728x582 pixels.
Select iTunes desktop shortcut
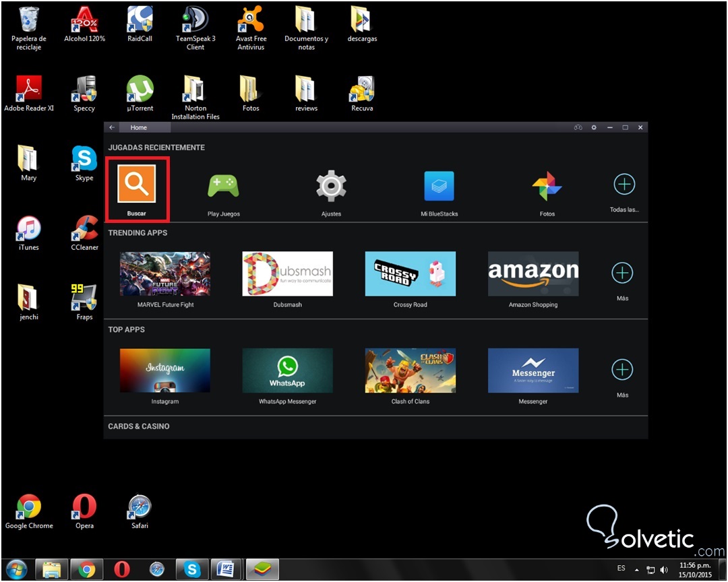(29, 233)
